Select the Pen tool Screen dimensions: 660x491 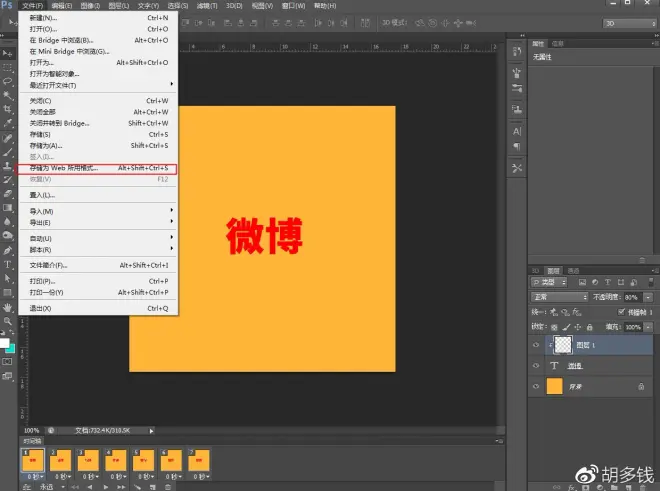[x=7, y=251]
